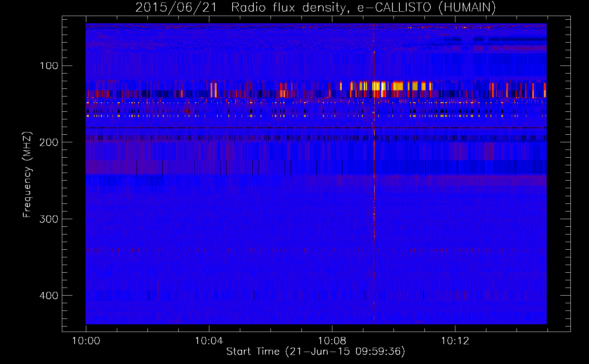Screen dimensions: 589x364
Task: Click the 'Frequency (MHZ)' axis label
Action: [x=27, y=175]
